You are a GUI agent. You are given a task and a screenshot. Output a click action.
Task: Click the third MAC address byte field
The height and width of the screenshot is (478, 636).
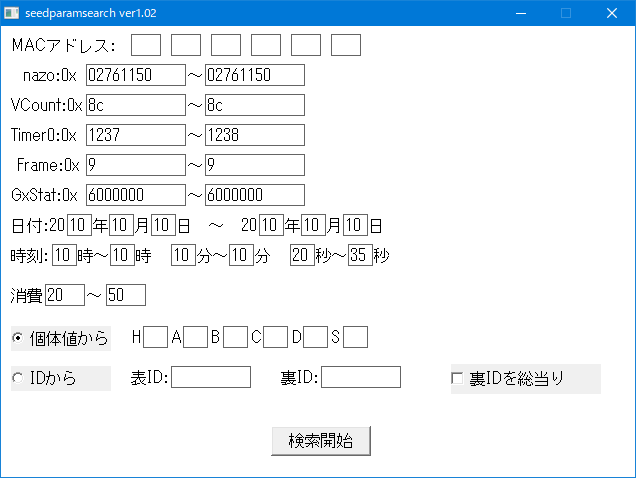tap(226, 45)
